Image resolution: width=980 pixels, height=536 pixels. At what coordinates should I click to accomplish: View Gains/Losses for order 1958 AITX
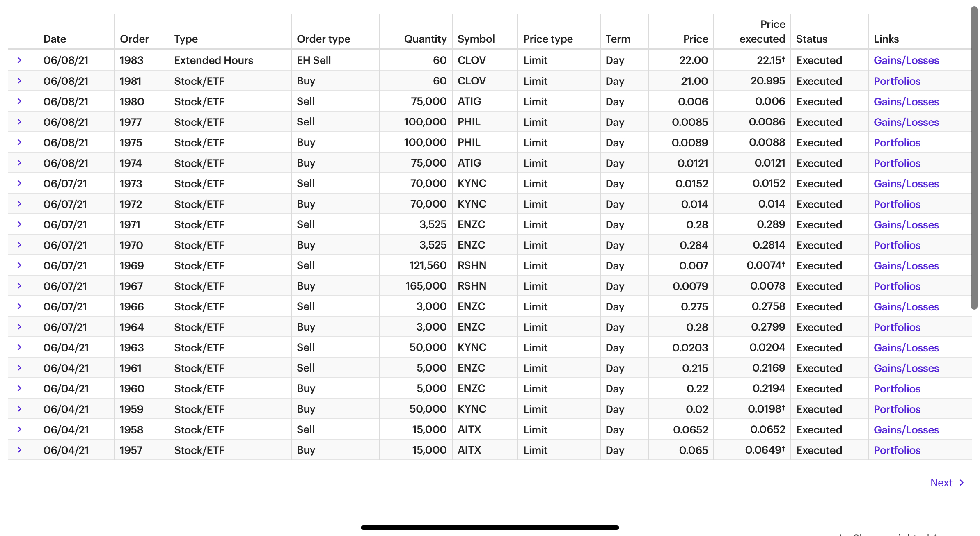tap(906, 430)
